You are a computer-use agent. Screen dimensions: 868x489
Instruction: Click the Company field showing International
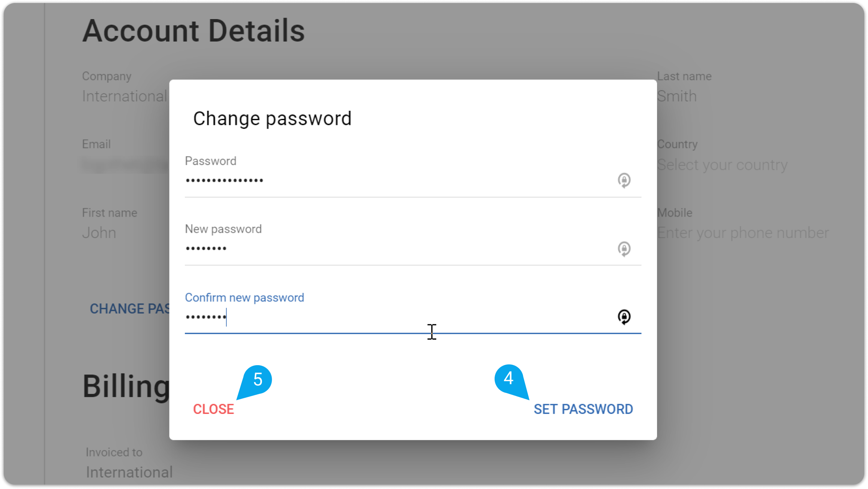point(125,96)
